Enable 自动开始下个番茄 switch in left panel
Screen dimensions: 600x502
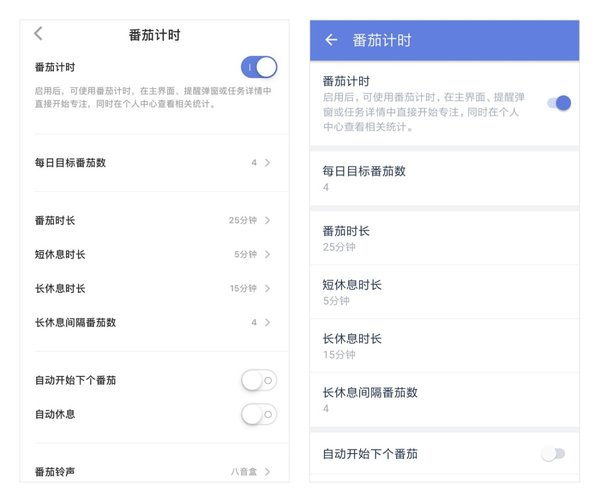[x=259, y=380]
